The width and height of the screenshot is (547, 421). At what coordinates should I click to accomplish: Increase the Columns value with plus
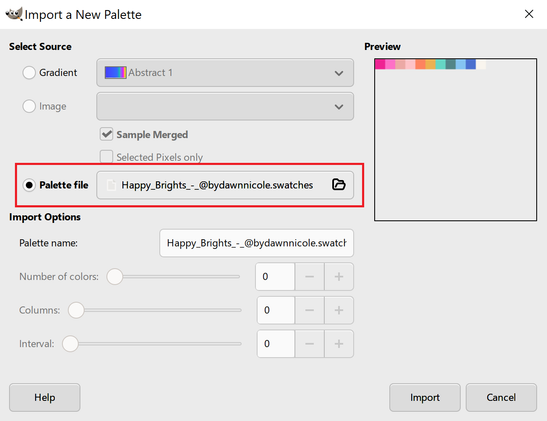coord(339,310)
